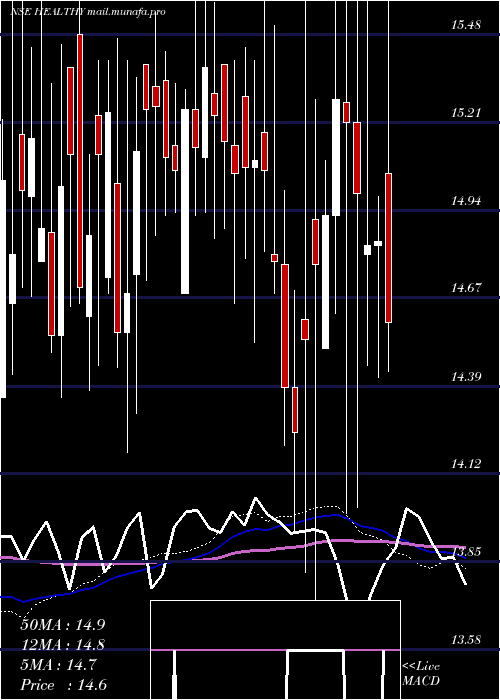This screenshot has height=700, width=500.
Task: Select the 14.12 price axis label
Action: click(466, 464)
